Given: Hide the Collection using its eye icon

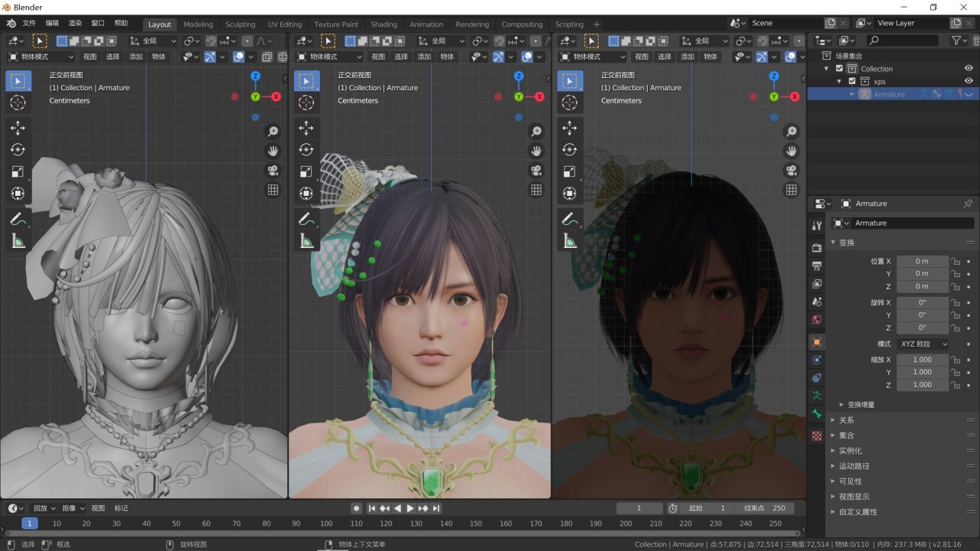Looking at the screenshot, I should (x=969, y=69).
